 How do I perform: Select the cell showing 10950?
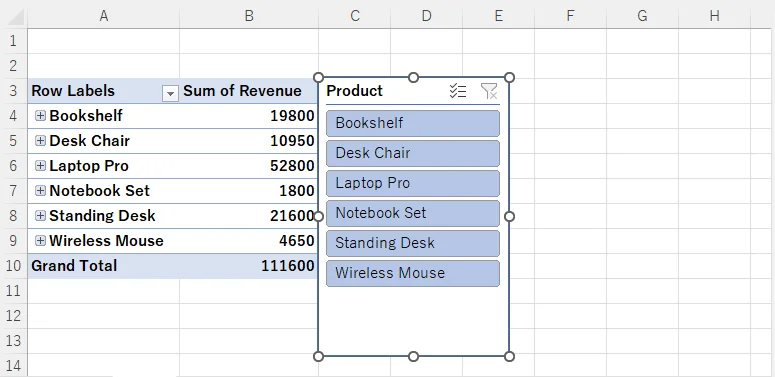coord(249,141)
